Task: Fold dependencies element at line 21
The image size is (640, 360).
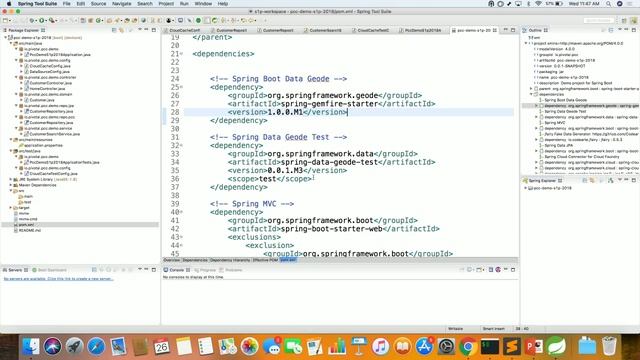Action: coord(182,54)
